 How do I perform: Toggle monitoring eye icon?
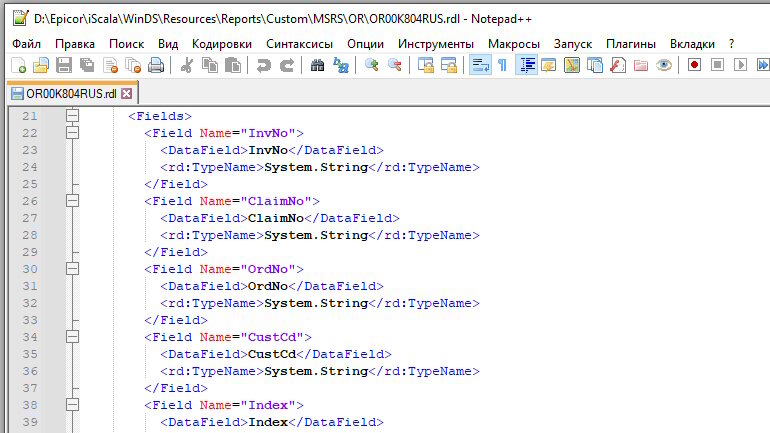coord(664,65)
